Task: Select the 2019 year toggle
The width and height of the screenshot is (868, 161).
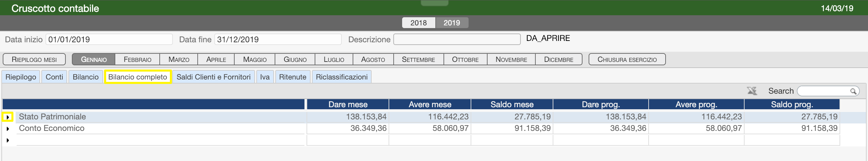Action: 452,23
